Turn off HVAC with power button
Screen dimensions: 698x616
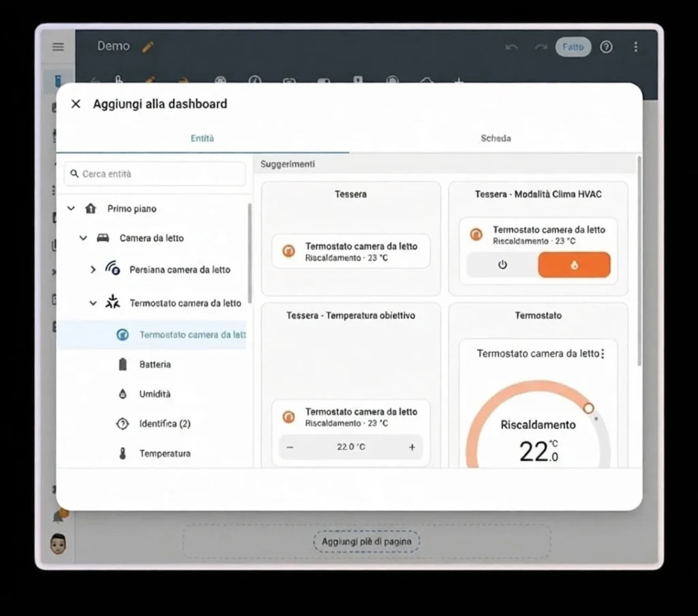click(x=502, y=265)
